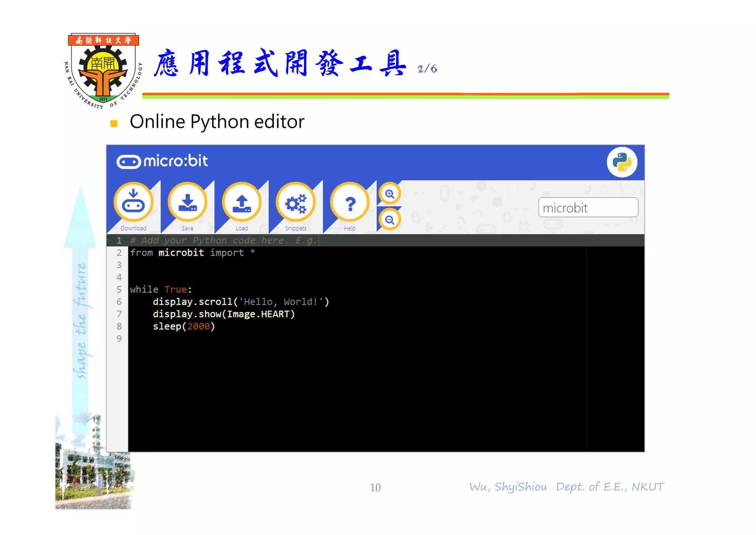Open the Load file icon
Screen dimensions: 756x535
[242, 202]
